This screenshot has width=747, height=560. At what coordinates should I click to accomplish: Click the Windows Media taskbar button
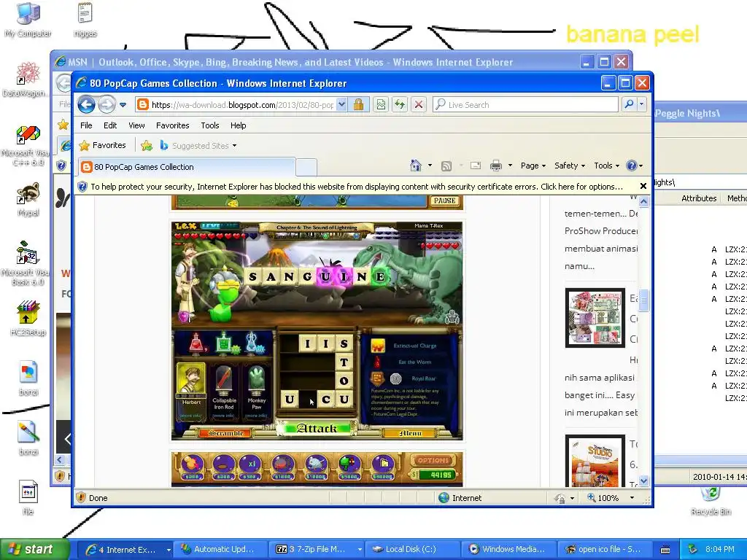(508, 550)
